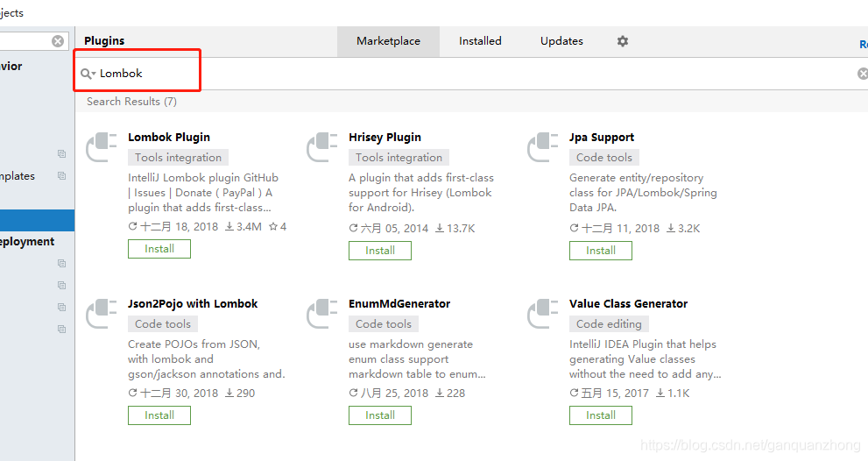Image resolution: width=868 pixels, height=461 pixels.
Task: Click first project-level icon below Deployment
Action: point(62,263)
